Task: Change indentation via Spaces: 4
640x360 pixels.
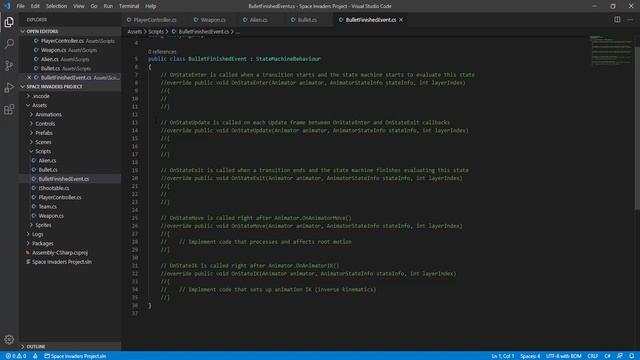Action: (530, 356)
